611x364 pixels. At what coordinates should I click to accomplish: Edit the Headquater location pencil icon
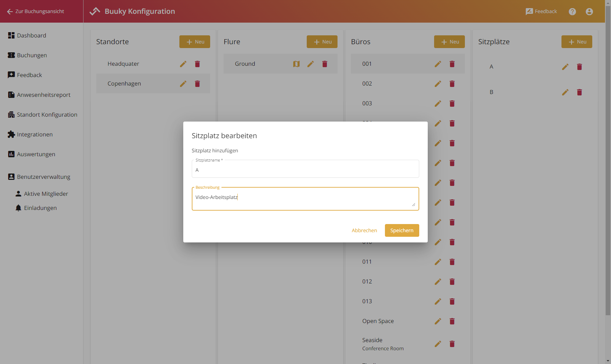(183, 64)
